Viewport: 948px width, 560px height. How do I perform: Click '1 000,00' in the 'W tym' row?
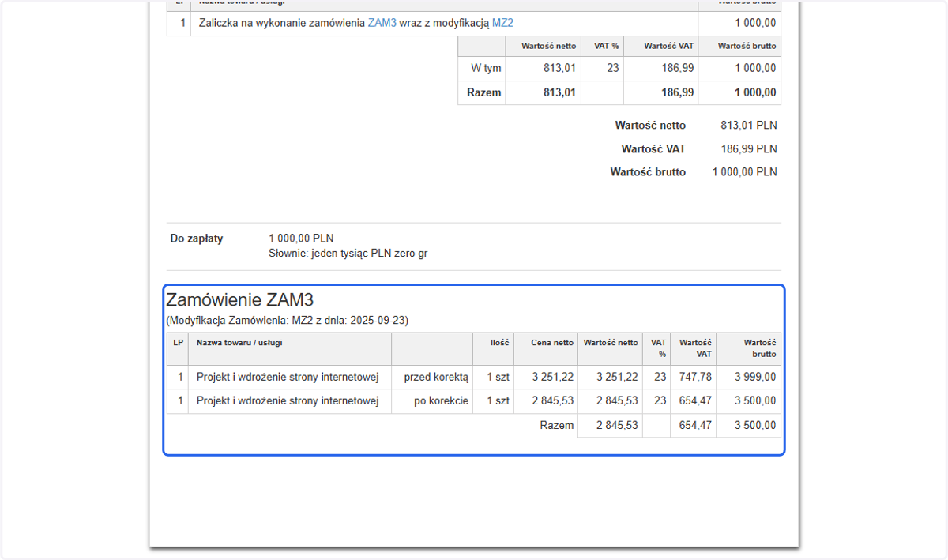click(x=755, y=69)
